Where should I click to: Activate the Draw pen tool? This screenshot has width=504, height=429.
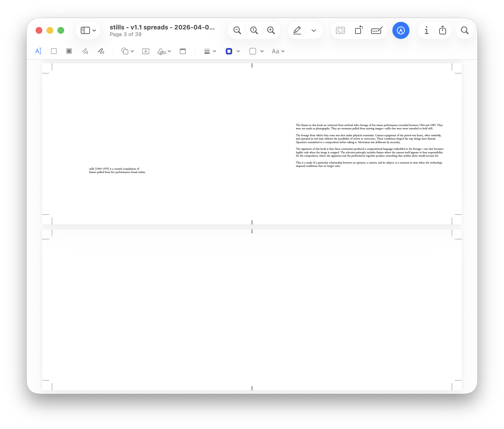click(x=101, y=51)
